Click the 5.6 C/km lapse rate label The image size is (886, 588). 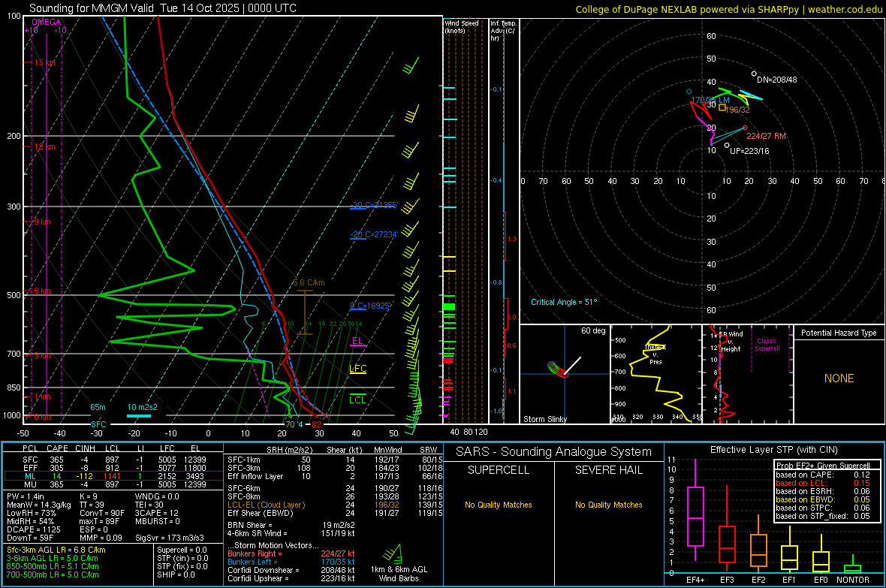(309, 282)
